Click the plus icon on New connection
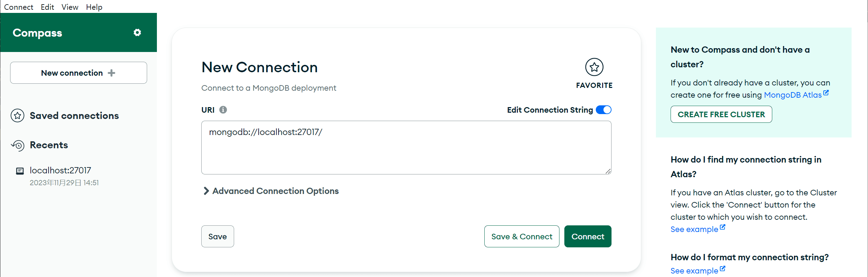Viewport: 868px width, 277px height. [x=111, y=73]
